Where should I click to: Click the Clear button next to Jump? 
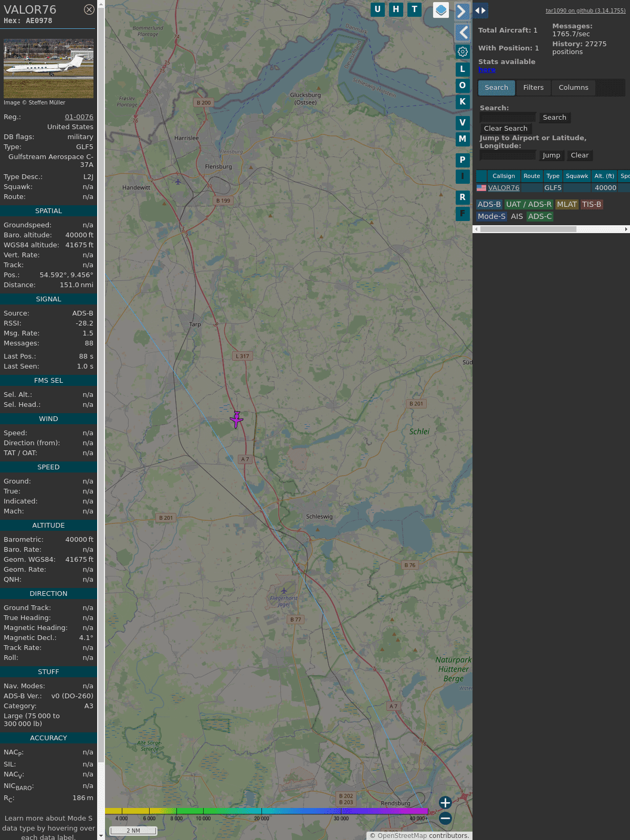580,155
